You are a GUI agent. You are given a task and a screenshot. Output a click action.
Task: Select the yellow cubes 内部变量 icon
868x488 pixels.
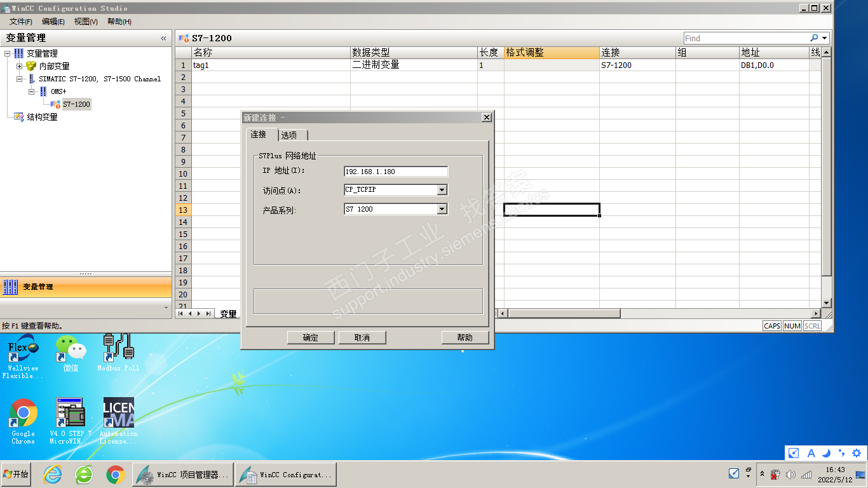click(x=31, y=66)
